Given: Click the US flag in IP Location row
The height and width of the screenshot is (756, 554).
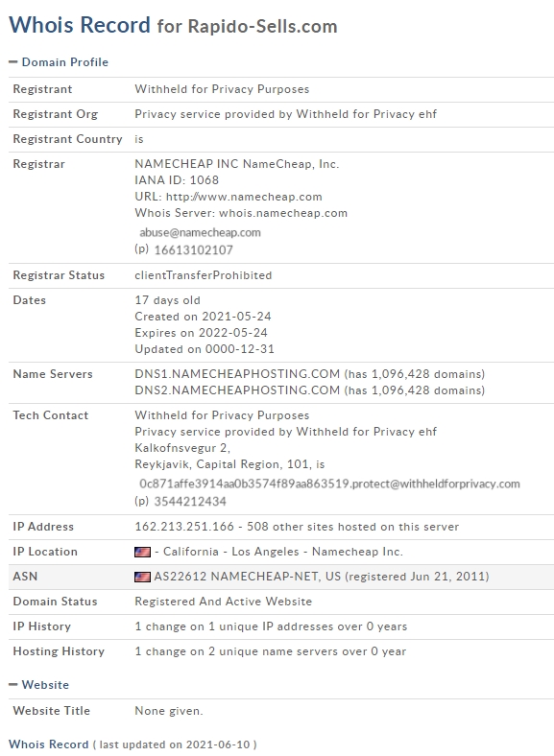Looking at the screenshot, I should [142, 552].
